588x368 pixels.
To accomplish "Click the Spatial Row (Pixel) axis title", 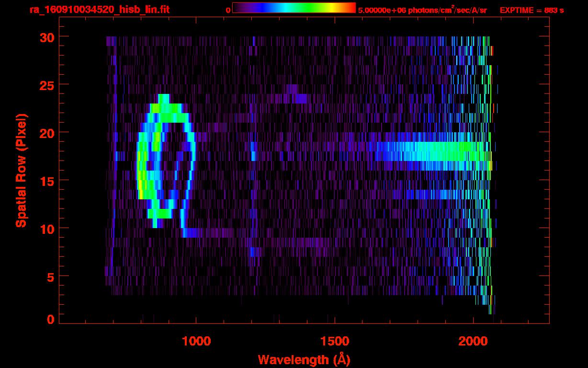I will pyautogui.click(x=21, y=171).
